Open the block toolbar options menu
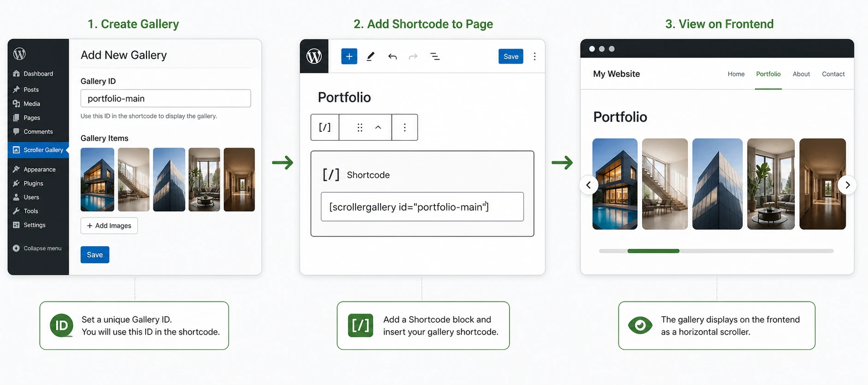The width and height of the screenshot is (868, 385). pyautogui.click(x=405, y=127)
